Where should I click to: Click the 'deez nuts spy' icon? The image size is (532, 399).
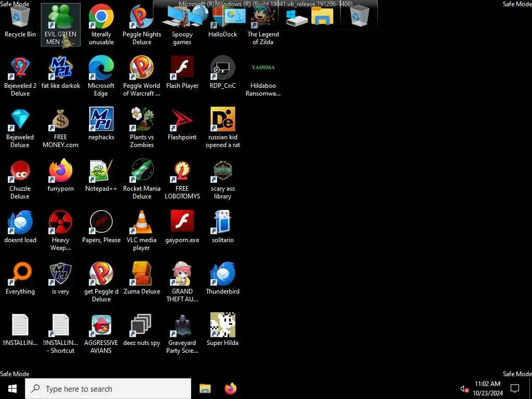coord(142,330)
